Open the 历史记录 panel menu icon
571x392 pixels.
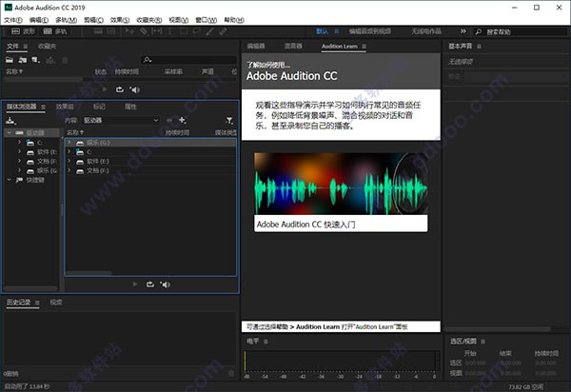tap(37, 303)
